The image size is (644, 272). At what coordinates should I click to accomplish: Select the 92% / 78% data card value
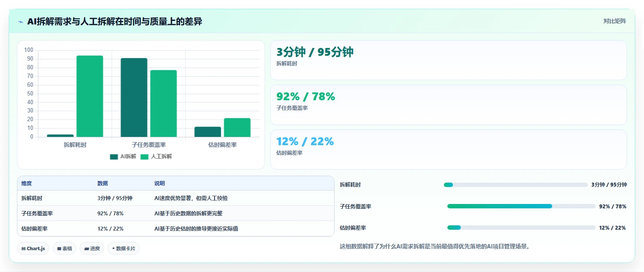306,97
